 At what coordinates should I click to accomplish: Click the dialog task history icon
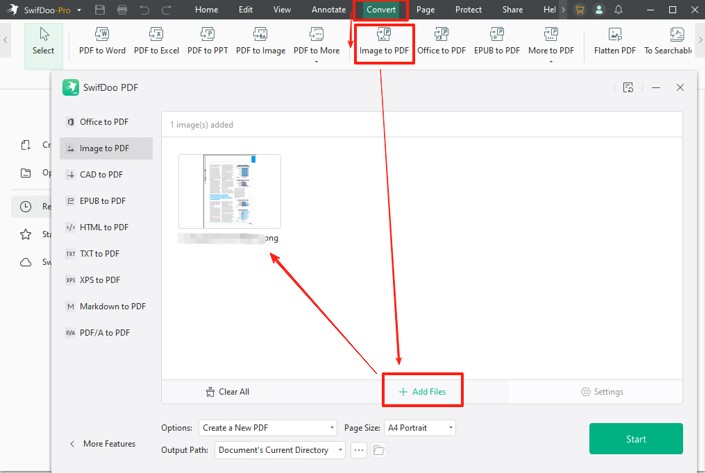click(x=628, y=87)
